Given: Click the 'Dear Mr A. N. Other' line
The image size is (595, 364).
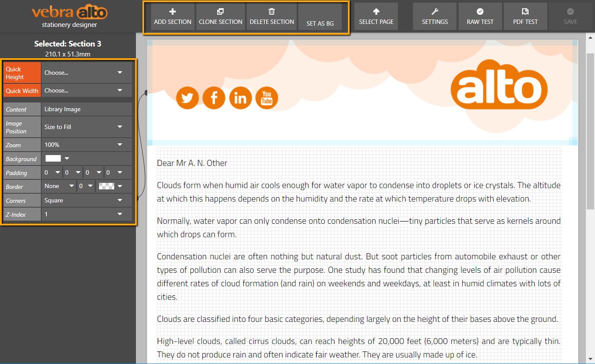Looking at the screenshot, I should [192, 163].
